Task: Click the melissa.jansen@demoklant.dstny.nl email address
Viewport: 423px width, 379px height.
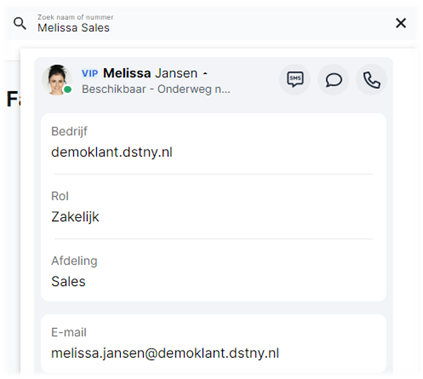Action: pyautogui.click(x=165, y=353)
